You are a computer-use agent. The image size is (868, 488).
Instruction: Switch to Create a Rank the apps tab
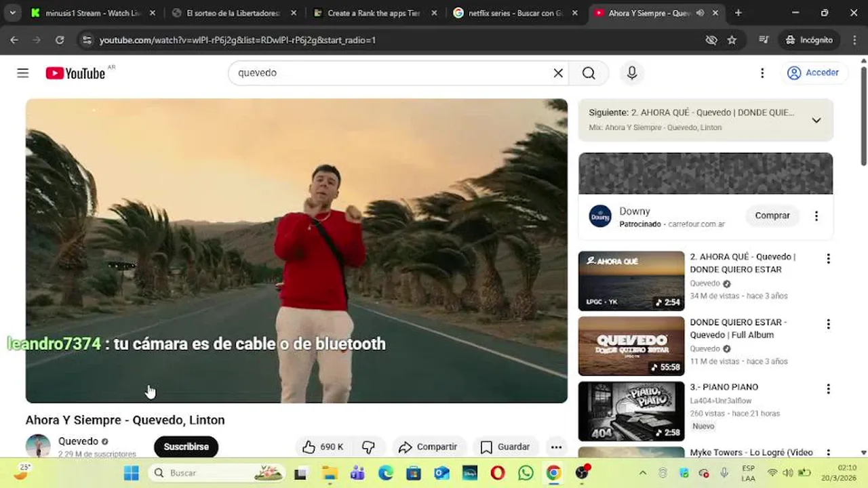click(x=375, y=13)
